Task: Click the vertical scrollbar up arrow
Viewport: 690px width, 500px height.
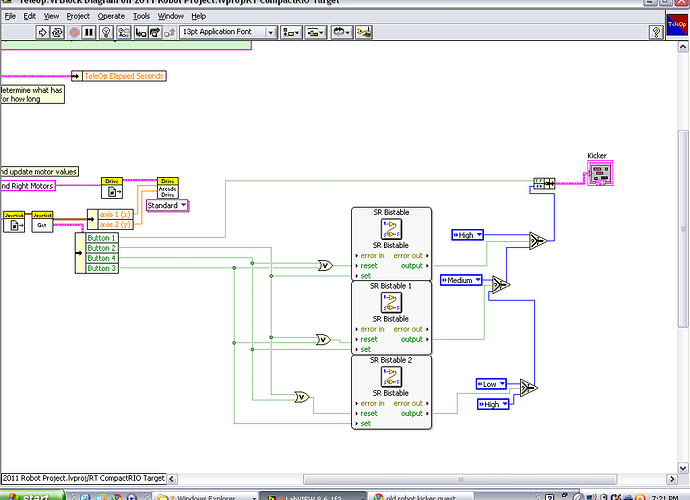Action: click(683, 47)
